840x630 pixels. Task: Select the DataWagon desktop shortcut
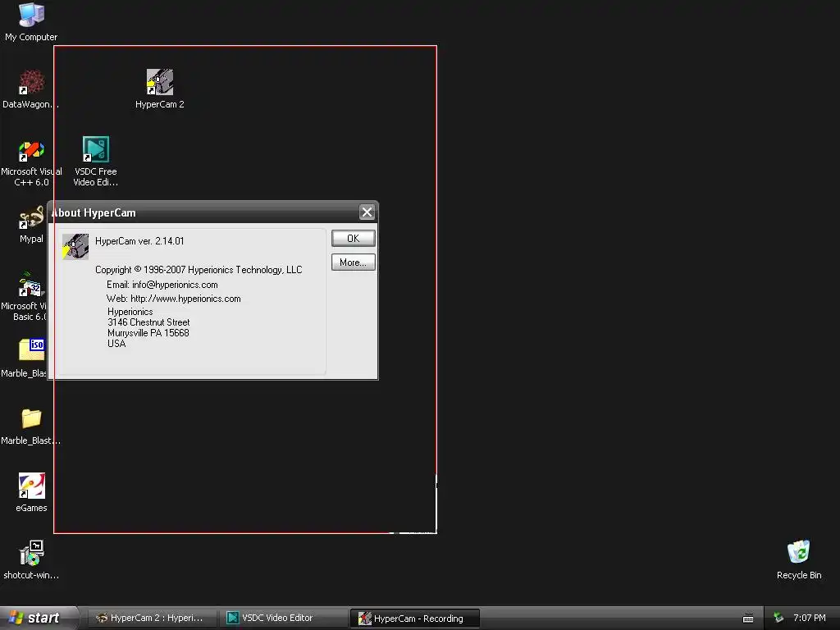pyautogui.click(x=31, y=89)
